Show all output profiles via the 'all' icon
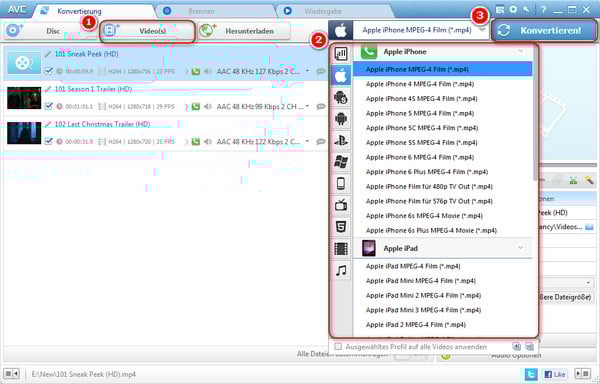Viewport: 600px width, 384px height. coord(341,54)
